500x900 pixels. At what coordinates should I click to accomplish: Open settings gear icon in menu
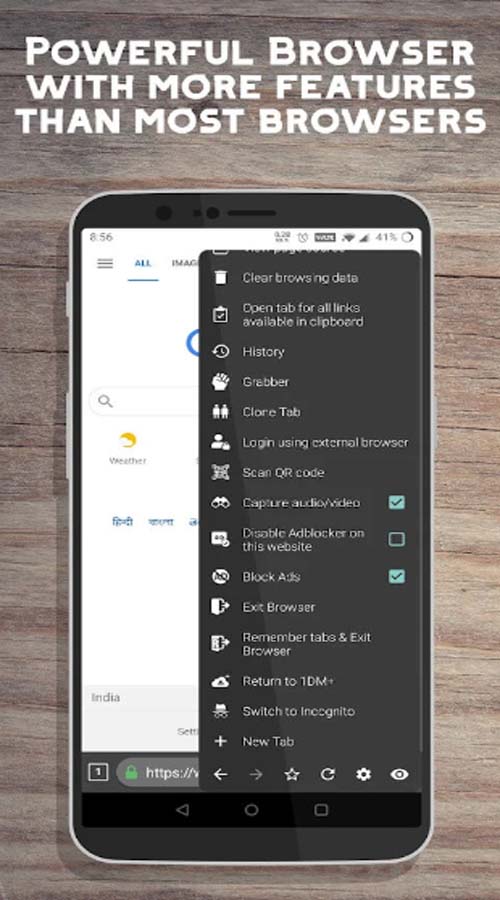363,774
